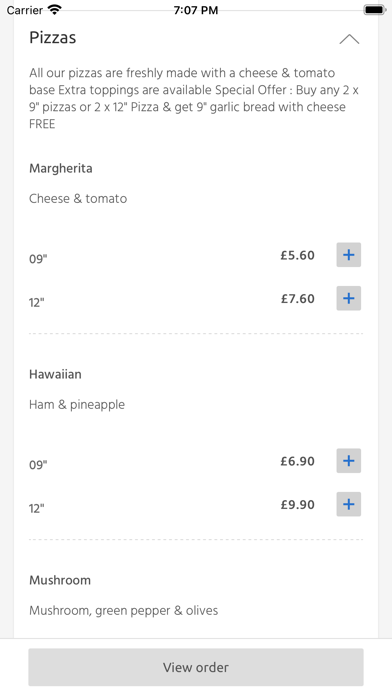The height and width of the screenshot is (696, 392).
Task: Add 09" Margherita pizza with plus icon
Action: click(348, 255)
